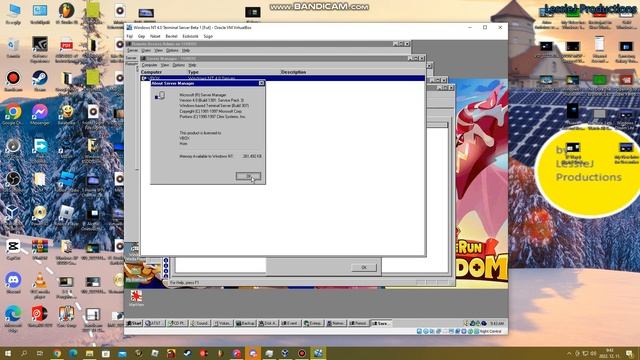This screenshot has height=360, width=640.
Task: Open File Explorer from the Windows taskbar
Action: coord(89,353)
